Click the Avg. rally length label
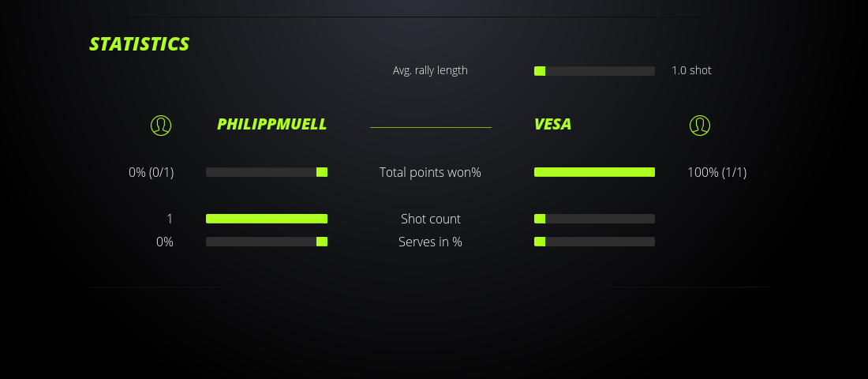The height and width of the screenshot is (379, 868). pos(430,70)
